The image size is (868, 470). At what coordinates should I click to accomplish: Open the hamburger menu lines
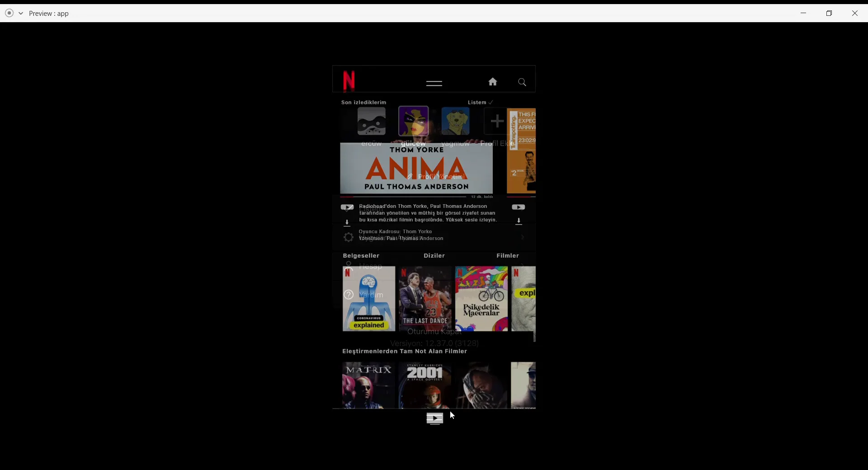[x=434, y=83]
